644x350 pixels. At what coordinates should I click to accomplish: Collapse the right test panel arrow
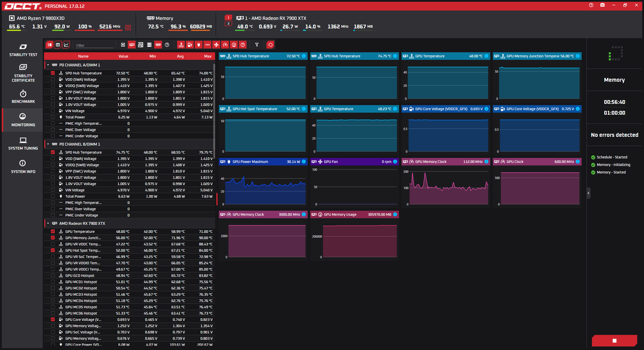coord(589,193)
